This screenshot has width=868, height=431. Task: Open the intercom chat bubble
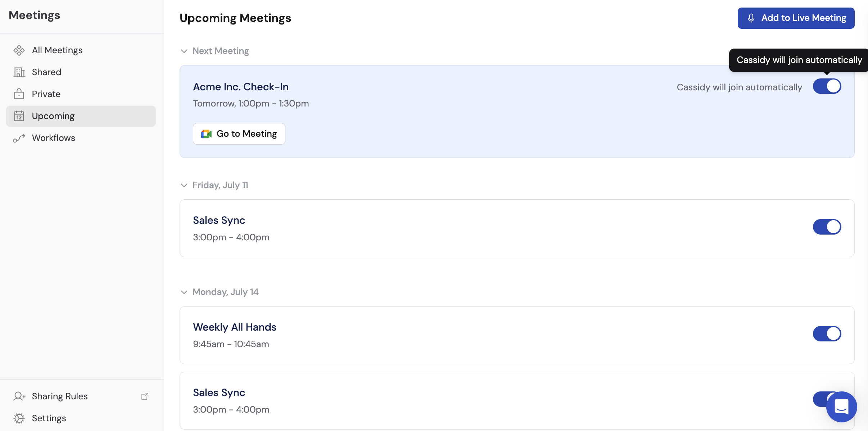pos(841,407)
